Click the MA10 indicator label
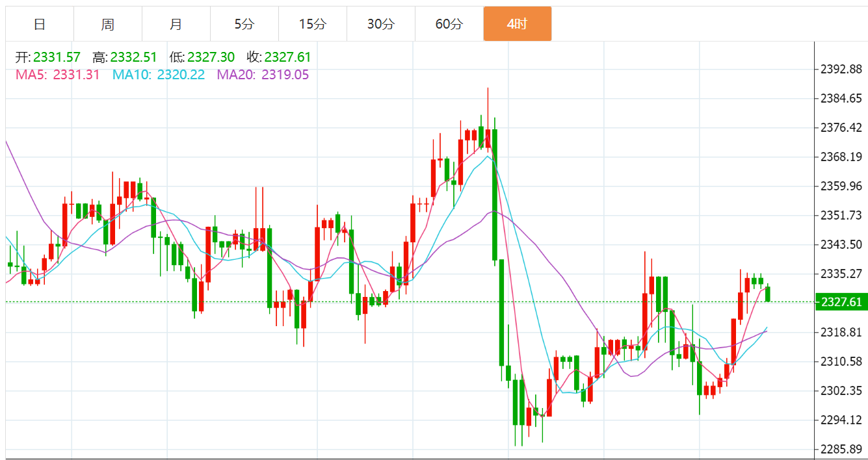 tap(159, 75)
